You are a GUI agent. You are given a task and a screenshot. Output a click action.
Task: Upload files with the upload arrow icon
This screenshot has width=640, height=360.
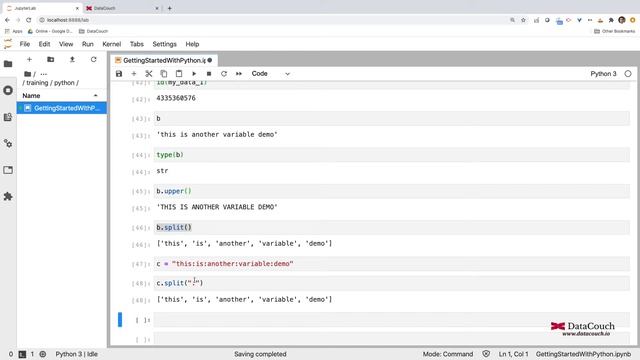[x=72, y=60]
